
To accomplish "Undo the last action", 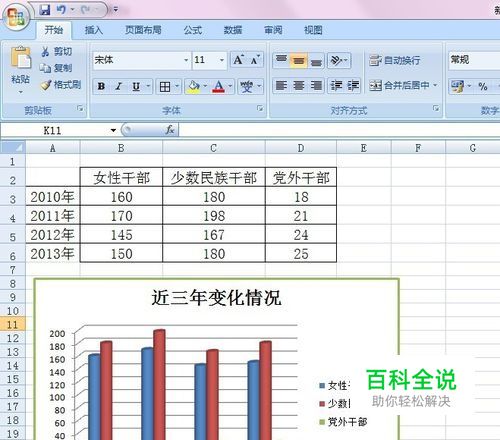I will (61, 10).
